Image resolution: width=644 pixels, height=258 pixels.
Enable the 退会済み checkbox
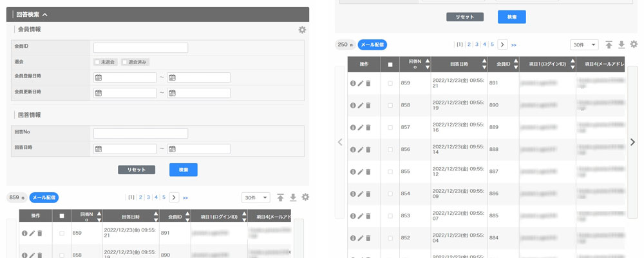[125, 62]
